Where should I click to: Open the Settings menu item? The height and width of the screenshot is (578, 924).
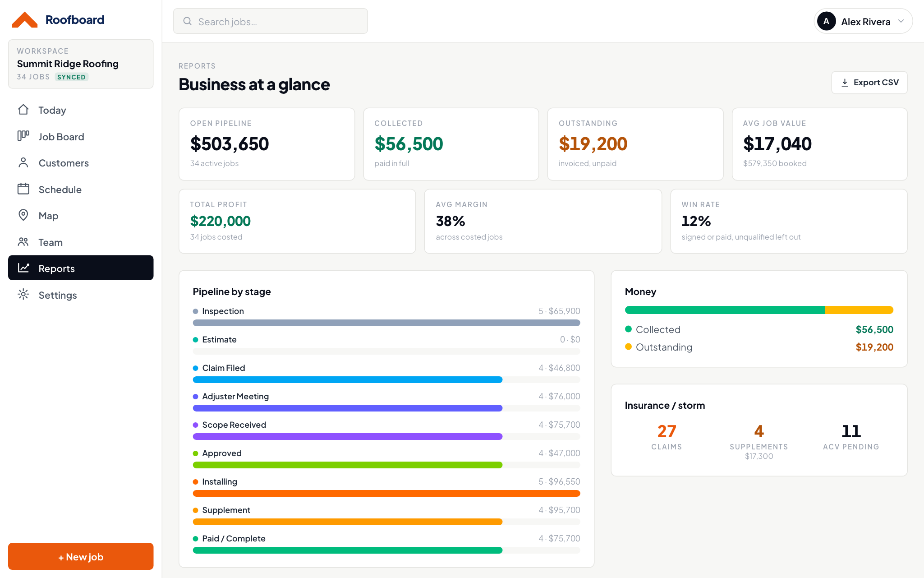[x=81, y=295]
